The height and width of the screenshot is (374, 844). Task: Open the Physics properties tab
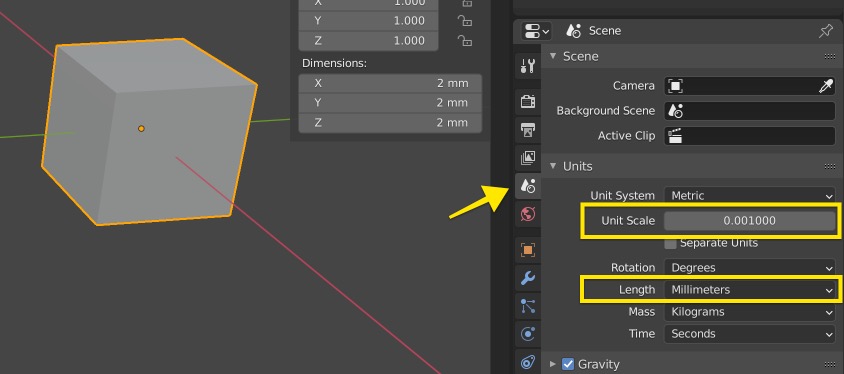[528, 334]
